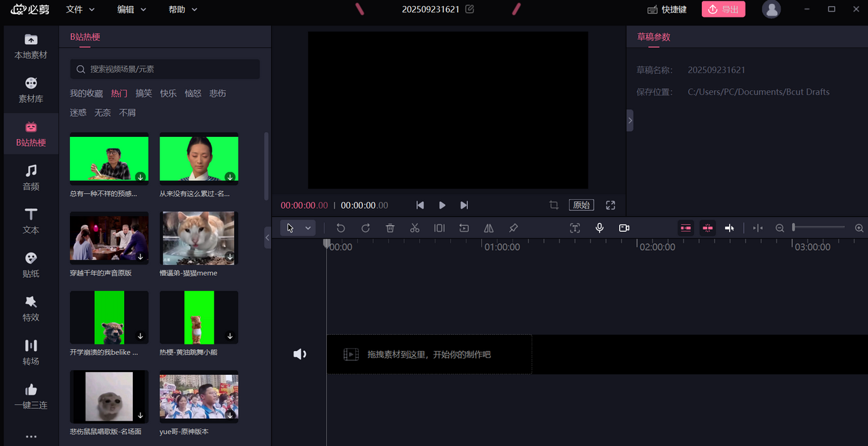The height and width of the screenshot is (446, 868).
Task: Click the timeline zoom slider
Action: coord(818,228)
